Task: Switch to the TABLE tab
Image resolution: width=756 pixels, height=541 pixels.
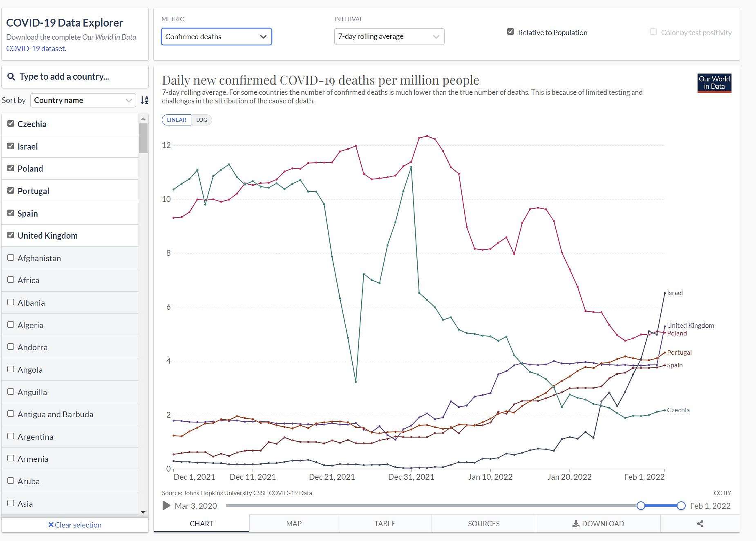Action: [385, 524]
